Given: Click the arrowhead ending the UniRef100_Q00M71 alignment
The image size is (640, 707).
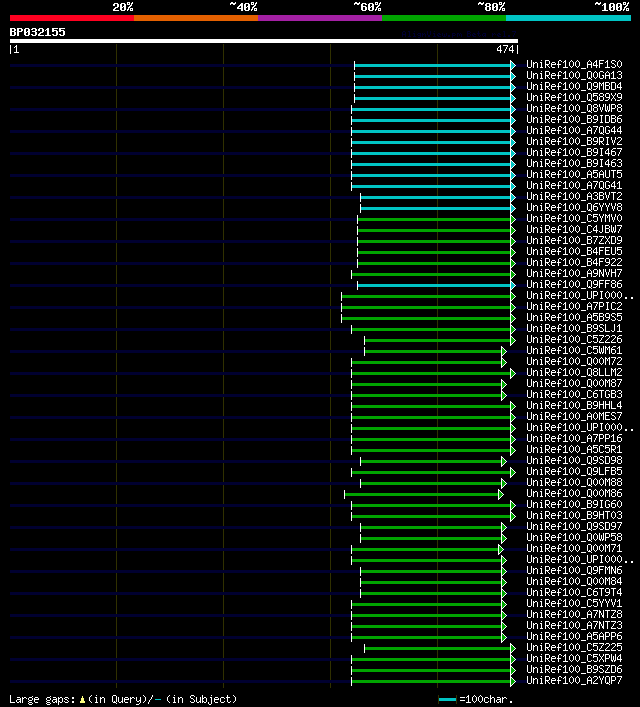Looking at the screenshot, I should (x=501, y=550).
